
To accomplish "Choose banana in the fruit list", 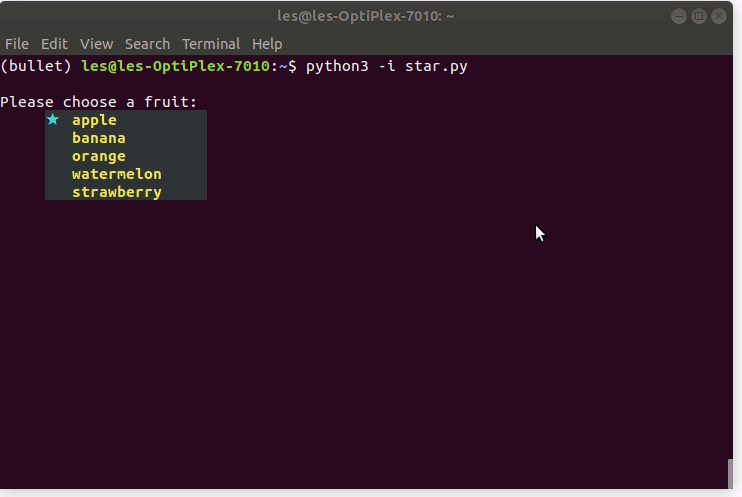I will pyautogui.click(x=98, y=138).
